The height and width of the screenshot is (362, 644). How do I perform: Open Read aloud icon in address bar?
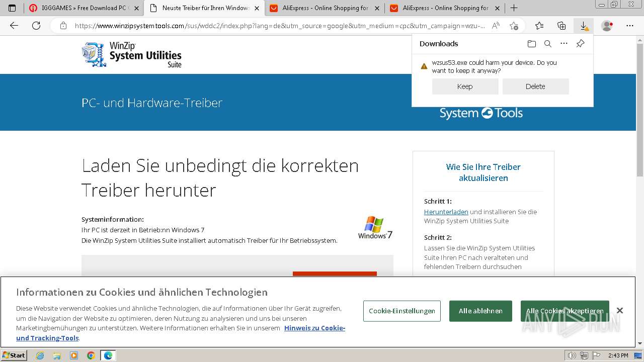(x=496, y=26)
